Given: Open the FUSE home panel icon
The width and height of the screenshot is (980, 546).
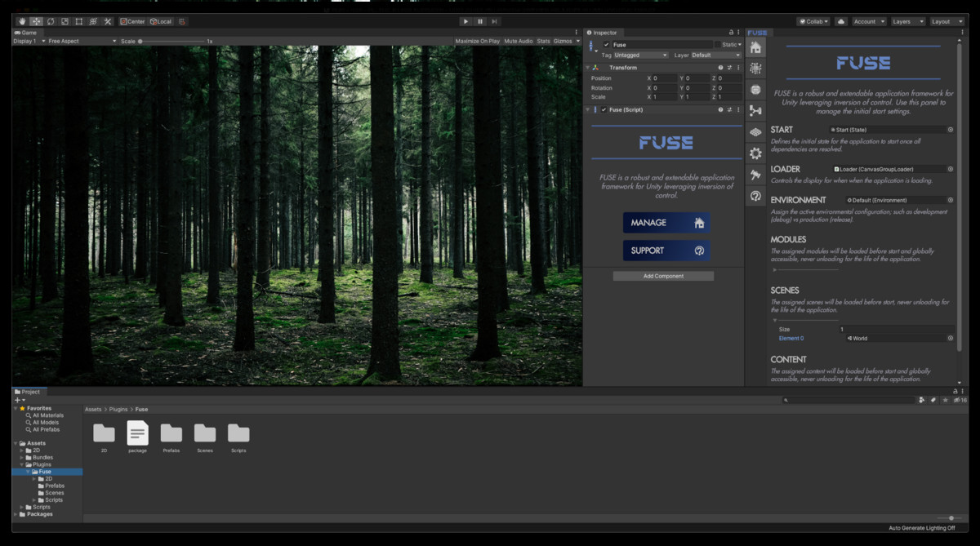Looking at the screenshot, I should [x=755, y=47].
